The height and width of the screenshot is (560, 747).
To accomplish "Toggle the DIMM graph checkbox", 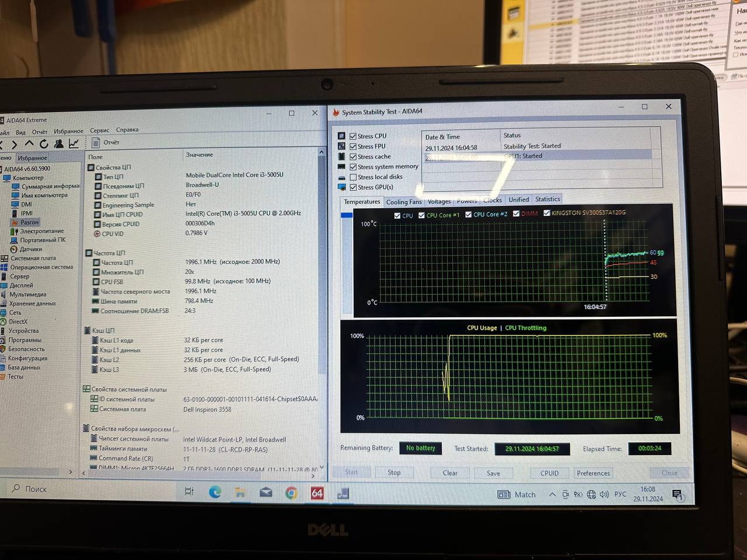I will point(516,214).
